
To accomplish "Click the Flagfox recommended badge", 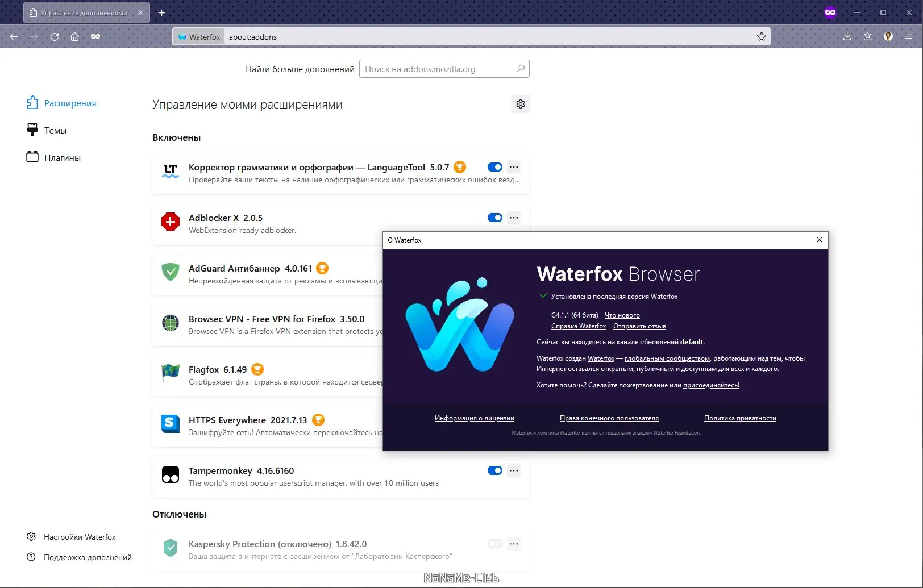I will [x=257, y=369].
